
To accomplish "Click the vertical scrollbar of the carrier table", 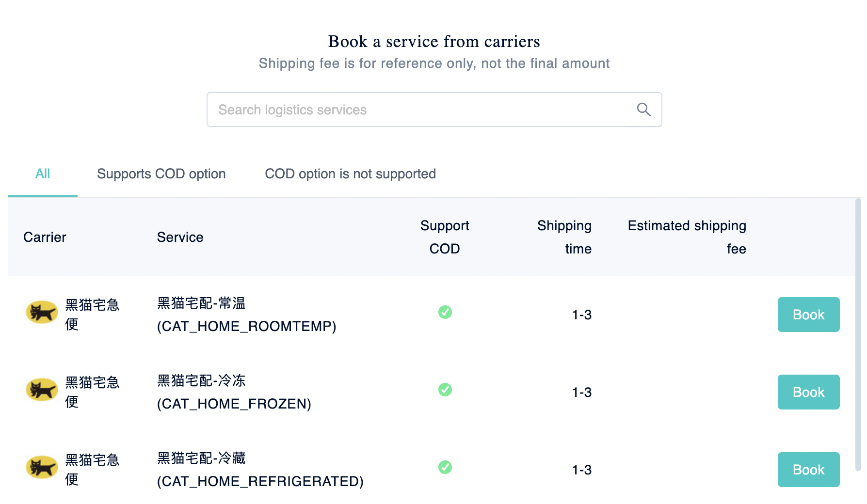I will tap(858, 334).
